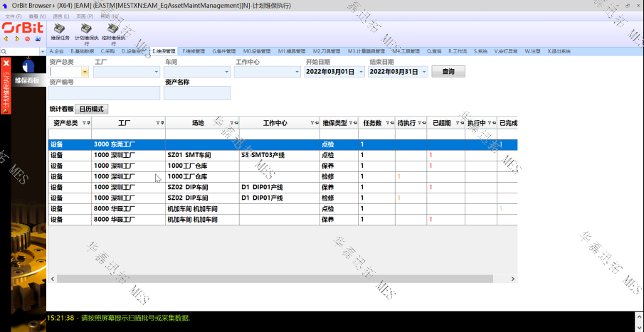Click the blue picture icon under OrBit logo

click(38, 39)
